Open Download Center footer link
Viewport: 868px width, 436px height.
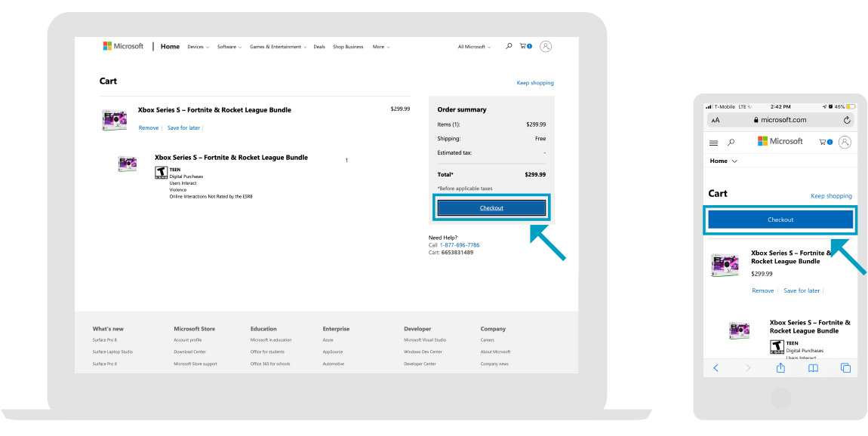pos(190,352)
